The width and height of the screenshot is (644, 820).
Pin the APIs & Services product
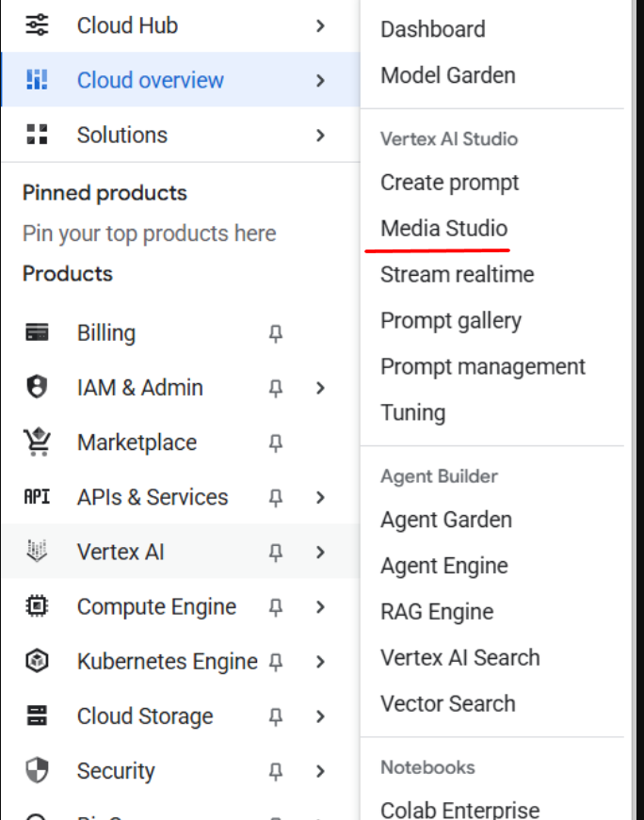point(276,498)
